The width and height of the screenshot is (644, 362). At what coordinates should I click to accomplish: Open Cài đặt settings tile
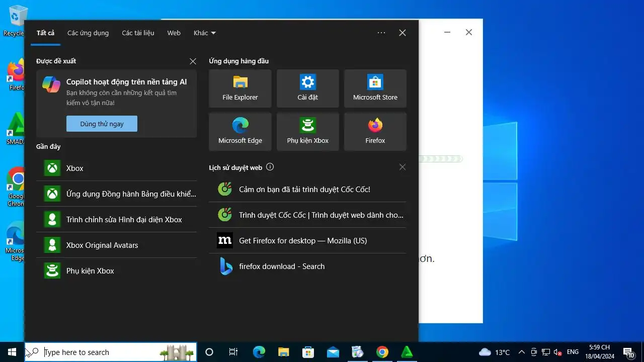[307, 88]
